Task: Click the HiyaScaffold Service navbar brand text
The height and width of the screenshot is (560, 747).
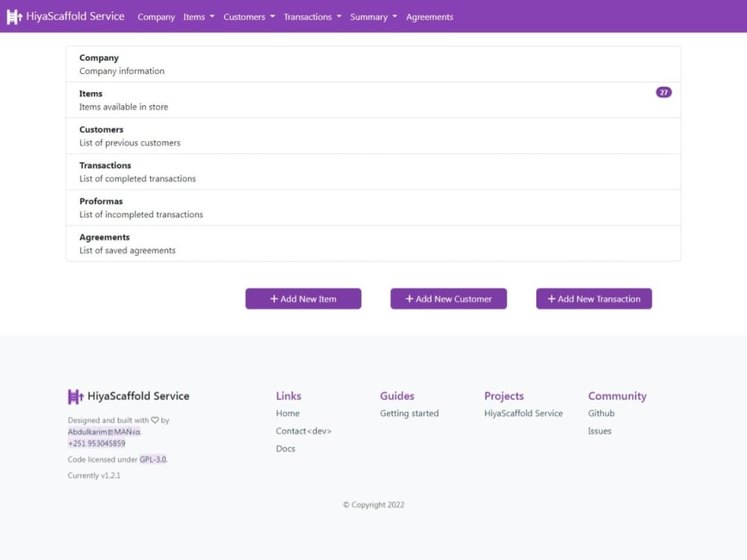Action: point(75,16)
